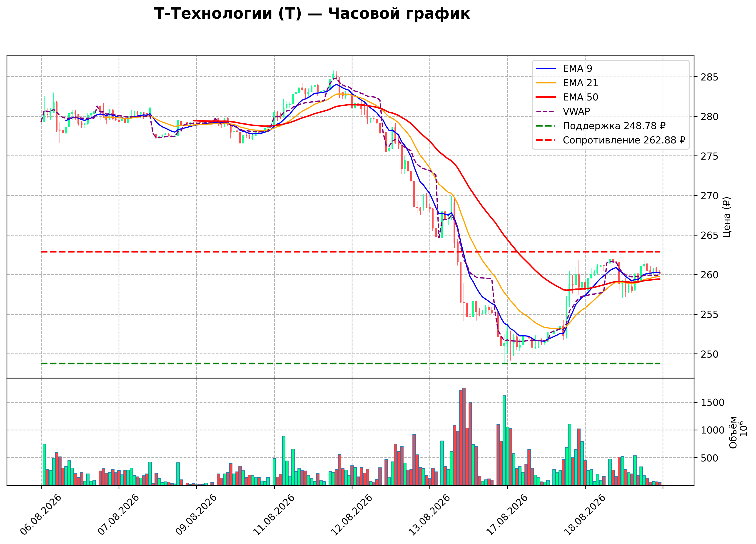The width and height of the screenshot is (756, 544).
Task: Click the 1500 volume axis tick
Action: pos(712,403)
